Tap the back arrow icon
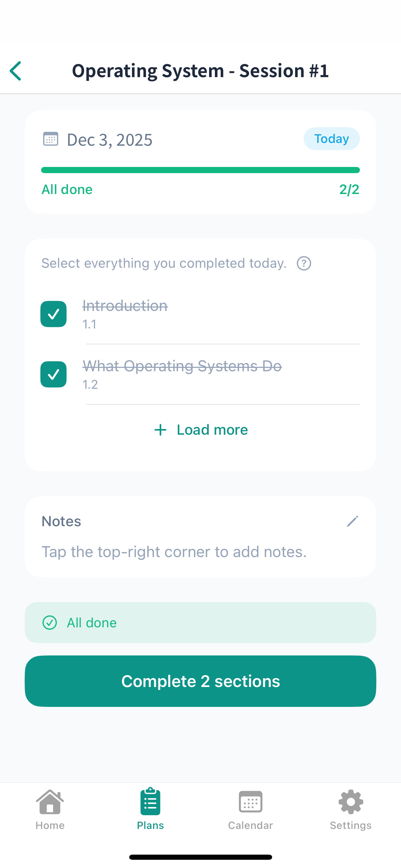This screenshot has height=868, width=401. [x=16, y=71]
